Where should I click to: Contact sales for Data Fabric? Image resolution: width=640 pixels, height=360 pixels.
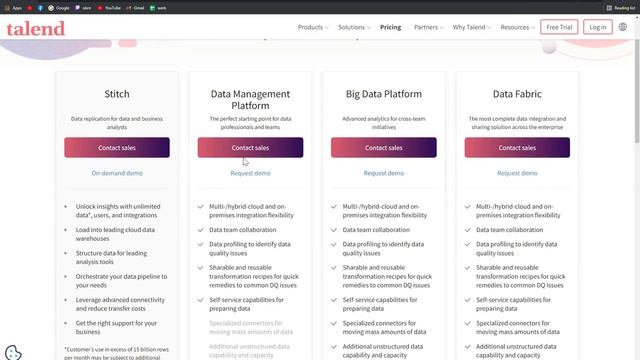[x=517, y=148]
